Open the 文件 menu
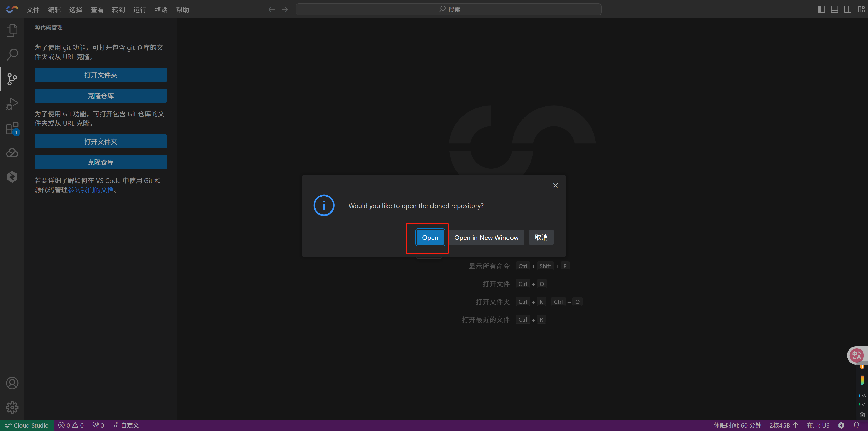Image resolution: width=868 pixels, height=431 pixels. (x=33, y=10)
